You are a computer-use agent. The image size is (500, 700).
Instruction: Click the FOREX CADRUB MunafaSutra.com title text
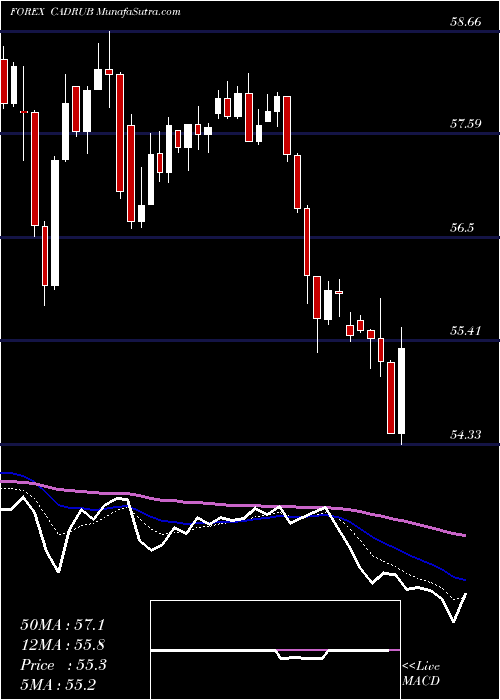coord(95,12)
